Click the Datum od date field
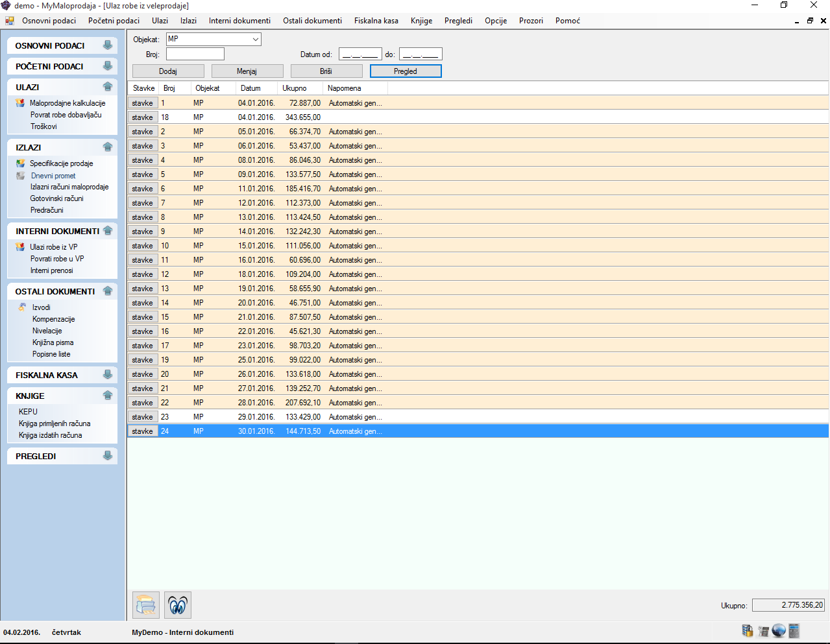The width and height of the screenshot is (830, 644). point(360,54)
